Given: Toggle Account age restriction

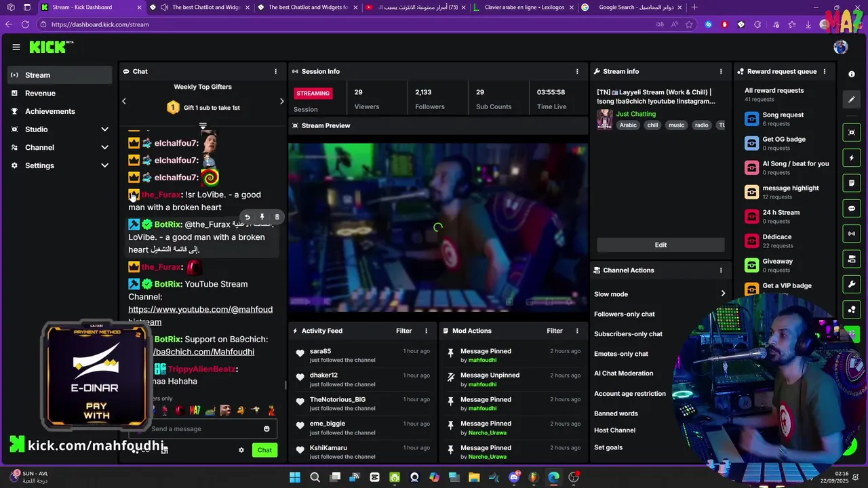Looking at the screenshot, I should click(x=630, y=394).
